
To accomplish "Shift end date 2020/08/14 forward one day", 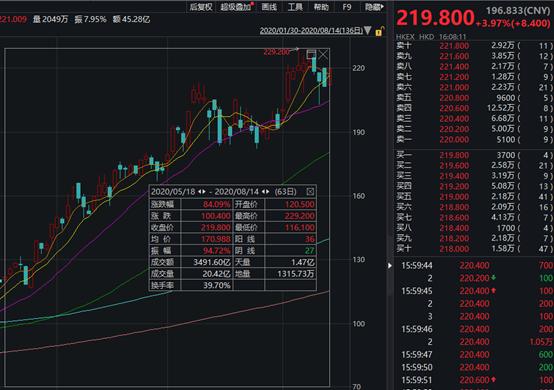I will pyautogui.click(x=267, y=191).
